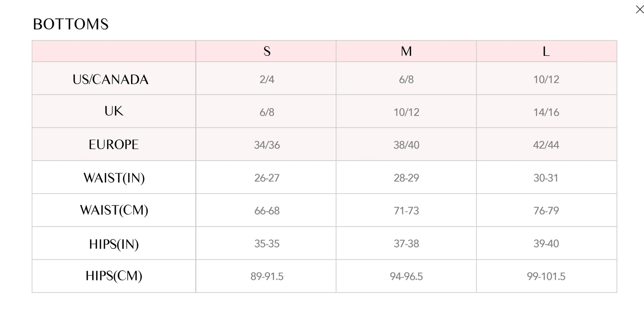Viewport: 644px width, 333px height.
Task: Select the M size column header
Action: [x=406, y=51]
